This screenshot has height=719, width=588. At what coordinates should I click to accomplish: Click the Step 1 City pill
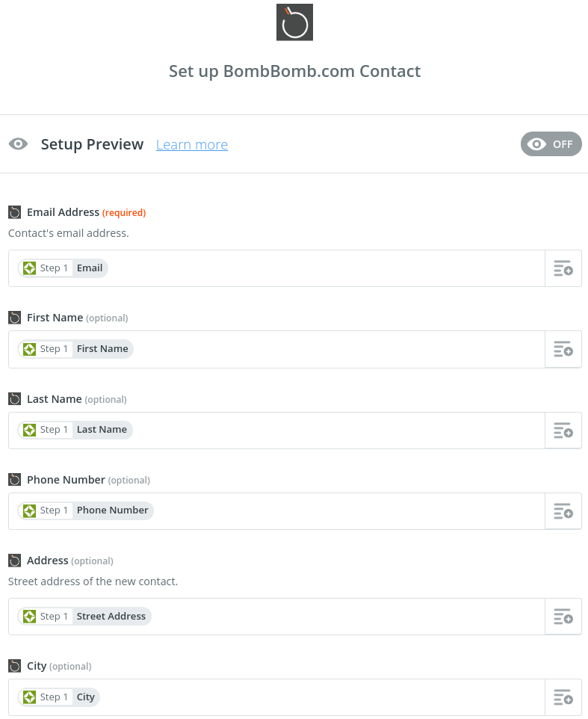(x=59, y=697)
